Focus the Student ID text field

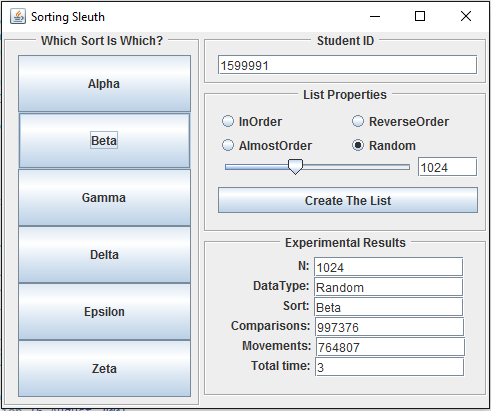(347, 65)
